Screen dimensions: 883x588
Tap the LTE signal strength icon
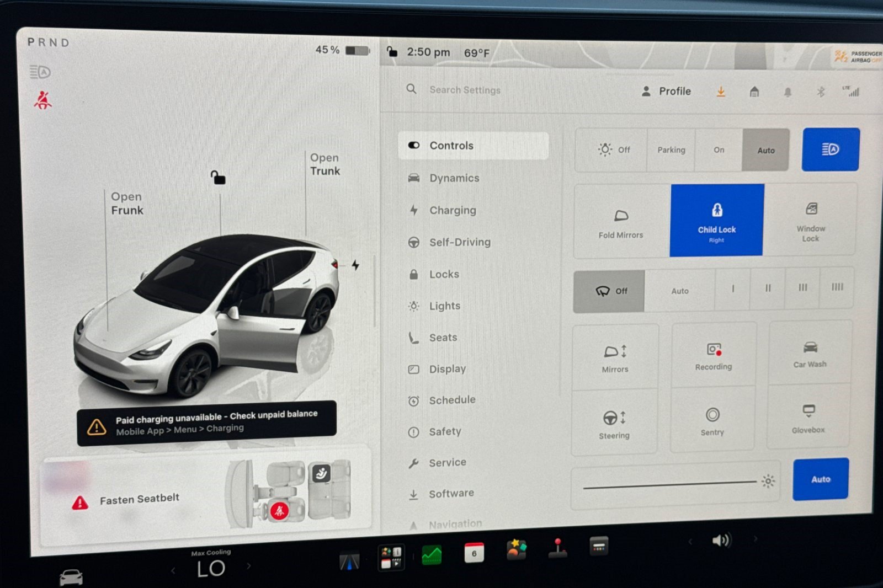pyautogui.click(x=852, y=91)
